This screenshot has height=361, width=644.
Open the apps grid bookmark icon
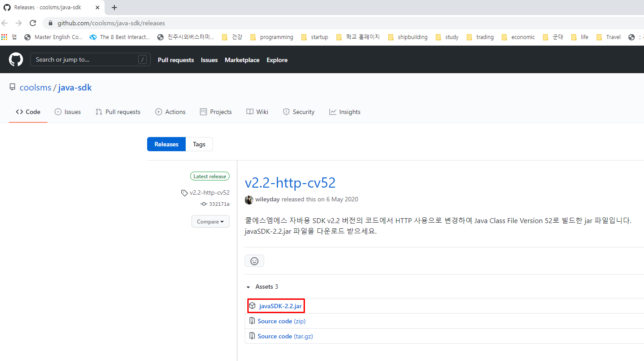pyautogui.click(x=5, y=37)
